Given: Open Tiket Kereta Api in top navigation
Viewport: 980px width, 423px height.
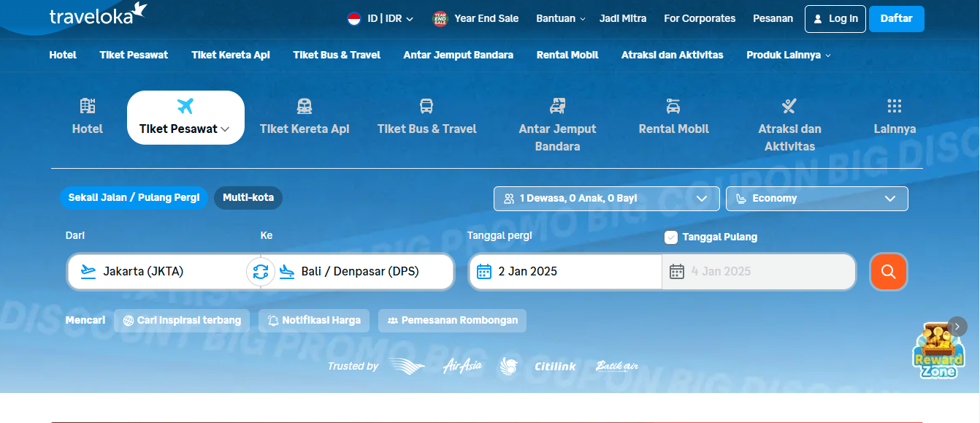Looking at the screenshot, I should coord(231,55).
